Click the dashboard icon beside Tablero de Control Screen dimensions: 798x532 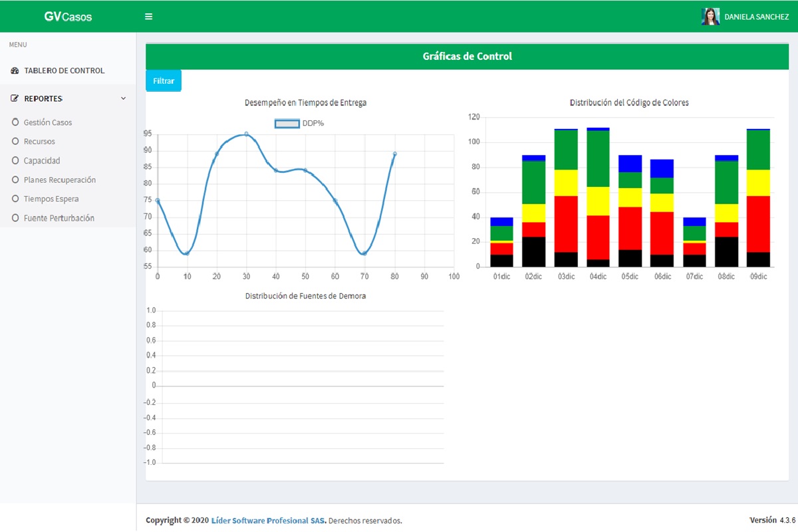point(15,70)
